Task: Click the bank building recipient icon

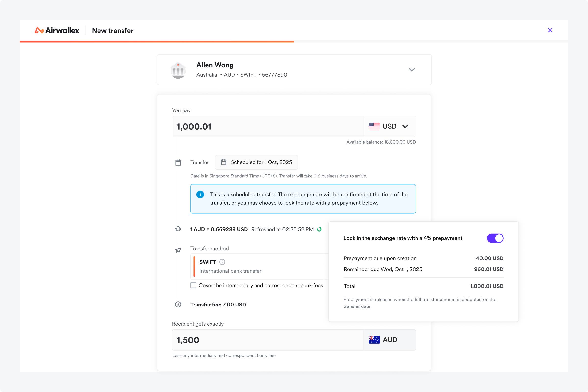Action: [178, 71]
